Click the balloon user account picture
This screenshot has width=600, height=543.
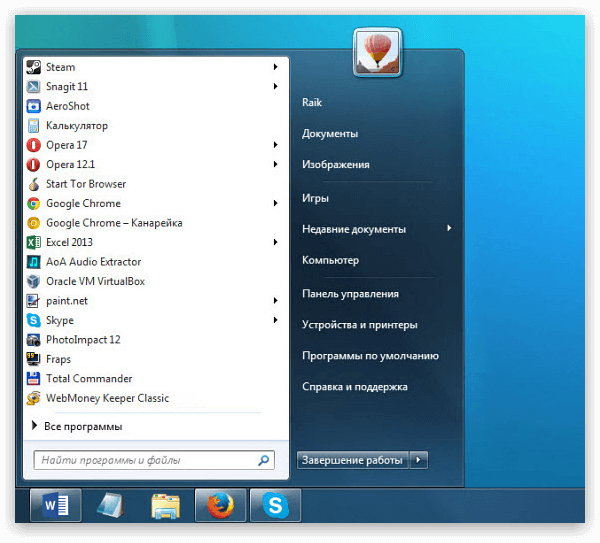click(378, 53)
